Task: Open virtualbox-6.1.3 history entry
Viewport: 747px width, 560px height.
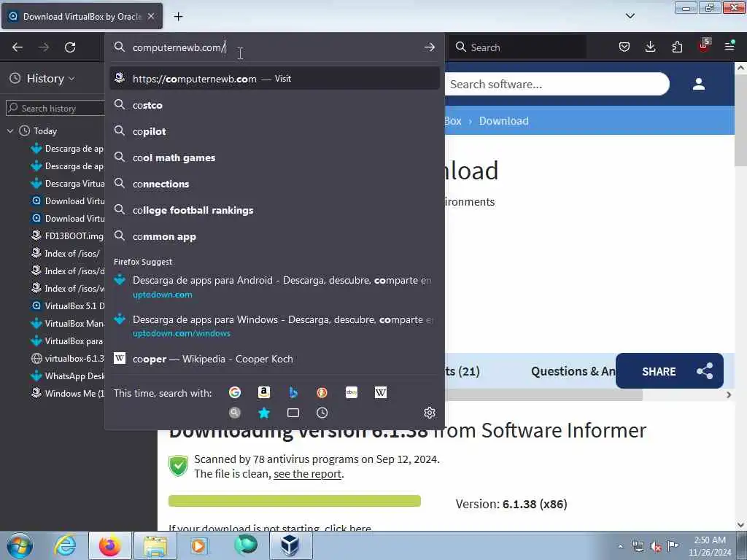Action: 67,358
